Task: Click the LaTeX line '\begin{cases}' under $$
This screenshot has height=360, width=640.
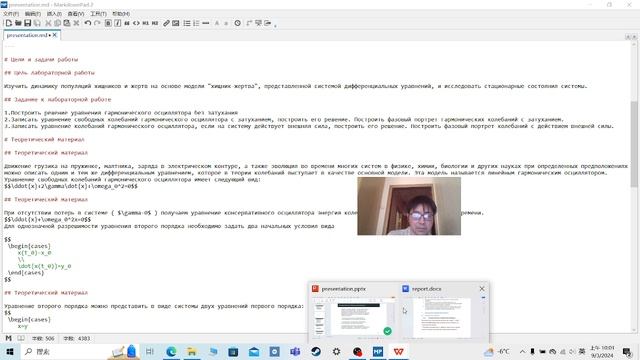Action: pos(29,246)
